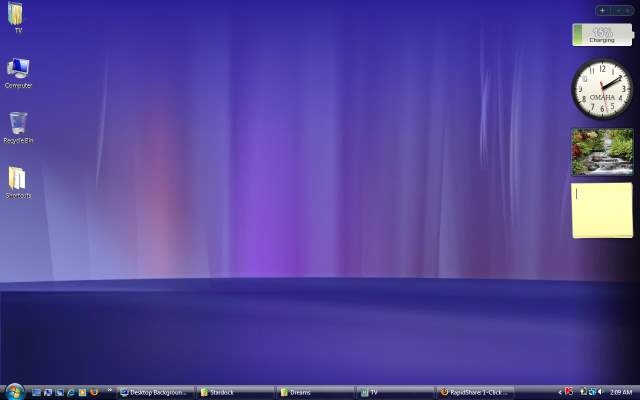The image size is (640, 400).
Task: Select the Computer desktop icon
Action: pyautogui.click(x=18, y=72)
